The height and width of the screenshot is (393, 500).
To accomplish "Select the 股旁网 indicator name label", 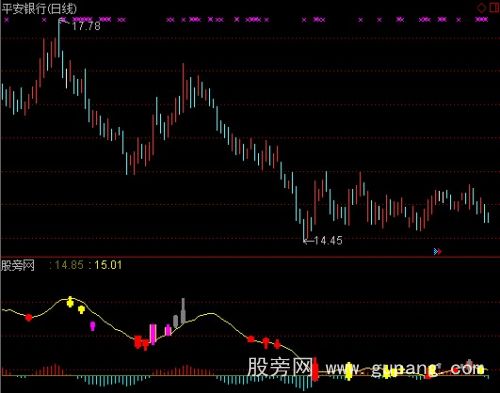I will (x=18, y=266).
